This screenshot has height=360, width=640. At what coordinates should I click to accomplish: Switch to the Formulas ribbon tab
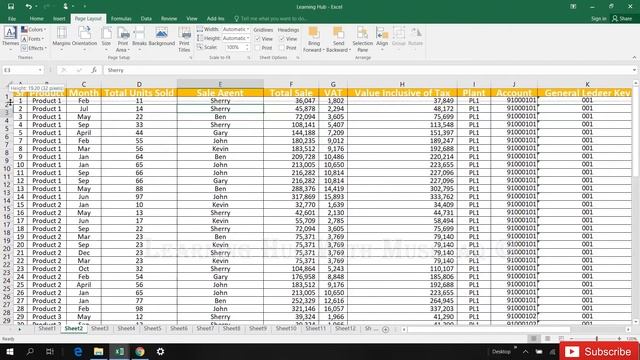pos(121,19)
